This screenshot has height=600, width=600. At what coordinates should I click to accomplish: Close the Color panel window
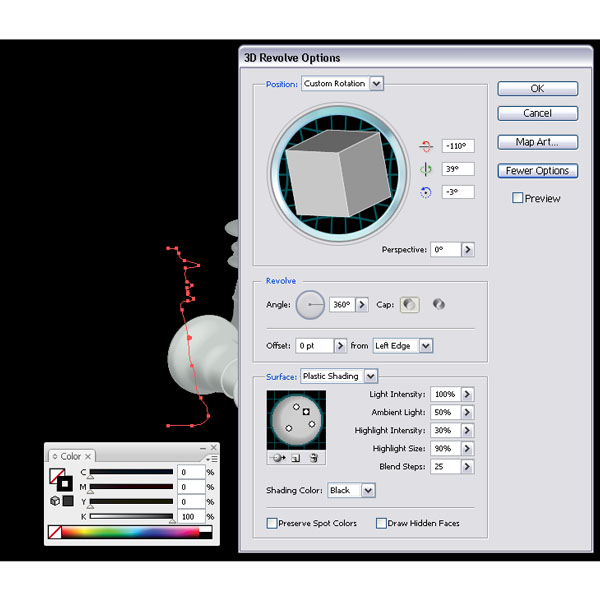click(214, 448)
